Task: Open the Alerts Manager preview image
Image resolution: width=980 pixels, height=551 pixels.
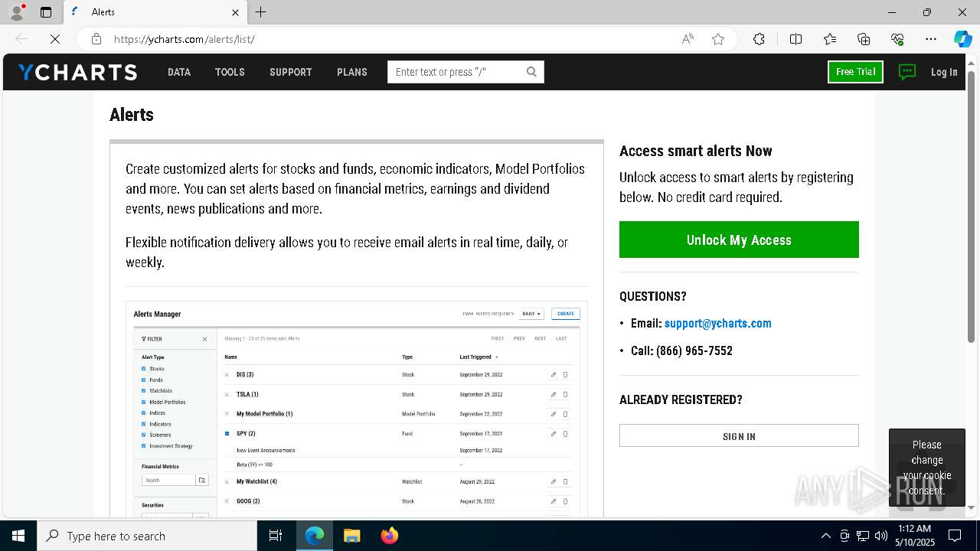Action: click(357, 409)
